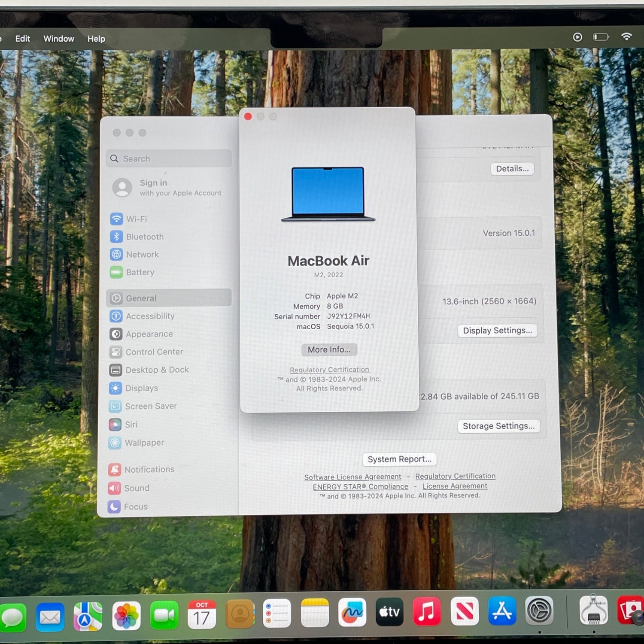Viewport: 644px width, 644px height.
Task: Click the Wi-Fi status icon in menu bar
Action: pyautogui.click(x=626, y=37)
